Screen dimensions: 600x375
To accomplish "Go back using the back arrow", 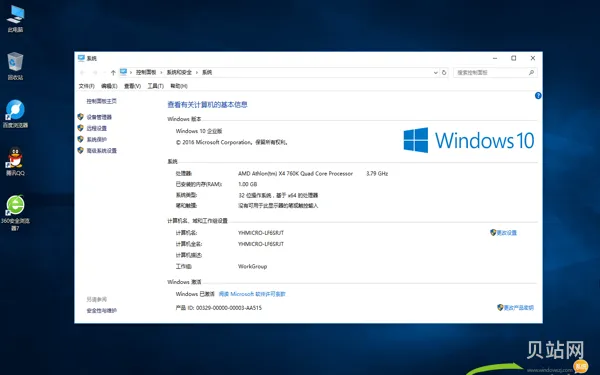I will pos(82,72).
